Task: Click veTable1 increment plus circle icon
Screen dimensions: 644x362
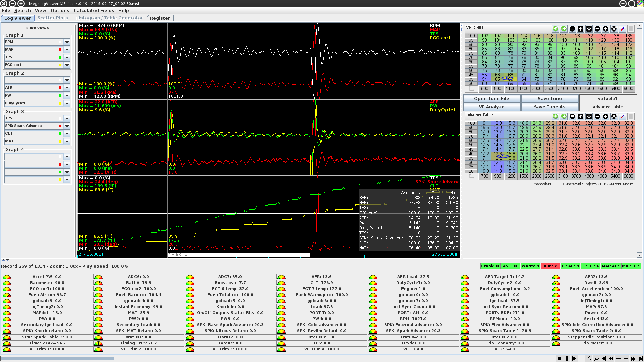Action: click(x=606, y=29)
